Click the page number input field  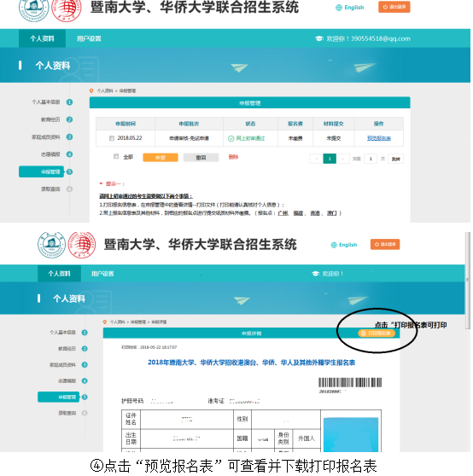pyautogui.click(x=371, y=159)
